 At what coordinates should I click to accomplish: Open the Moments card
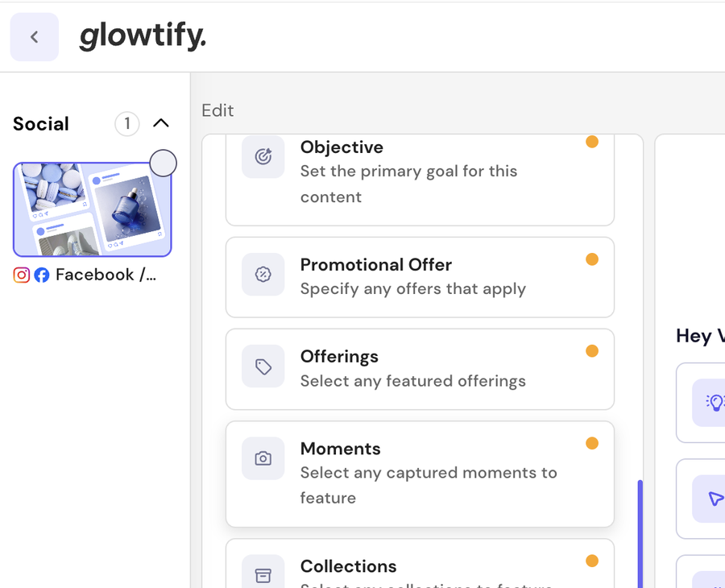pos(420,474)
